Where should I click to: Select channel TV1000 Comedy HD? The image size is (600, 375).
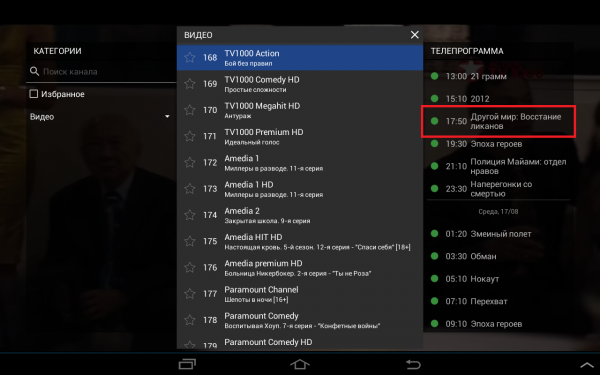coord(300,84)
